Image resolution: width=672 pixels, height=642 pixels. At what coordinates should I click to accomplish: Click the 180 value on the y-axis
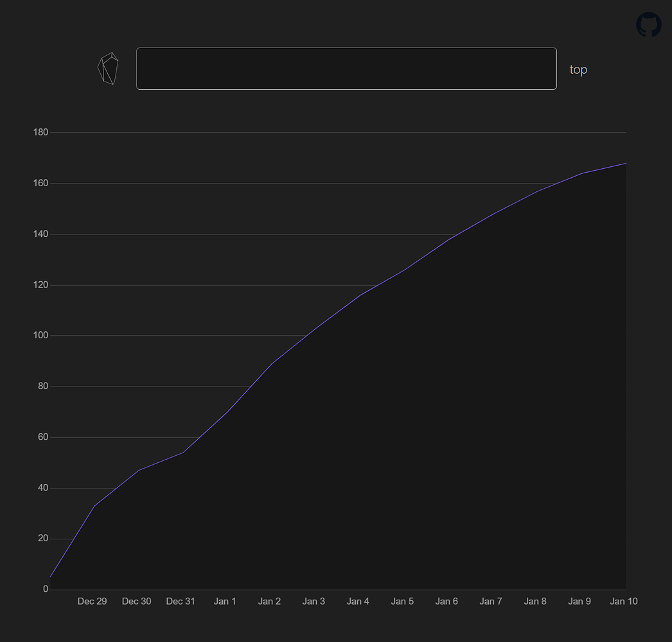[x=40, y=132]
